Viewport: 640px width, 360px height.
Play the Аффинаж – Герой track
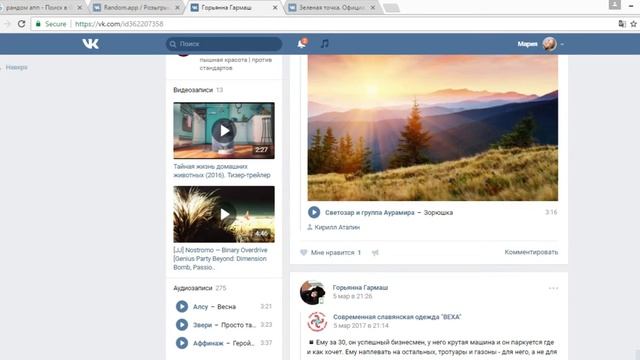tap(182, 343)
